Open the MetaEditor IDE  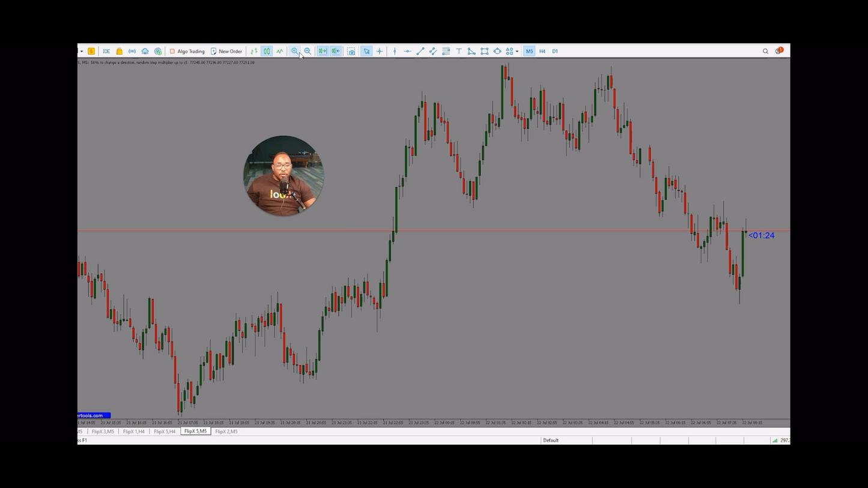pyautogui.click(x=106, y=51)
